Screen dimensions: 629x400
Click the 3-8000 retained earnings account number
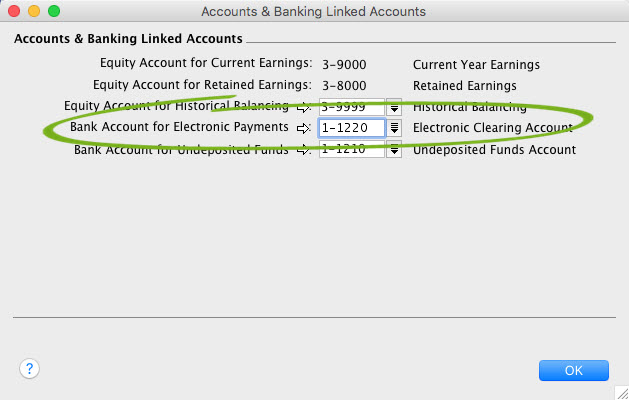point(344,86)
